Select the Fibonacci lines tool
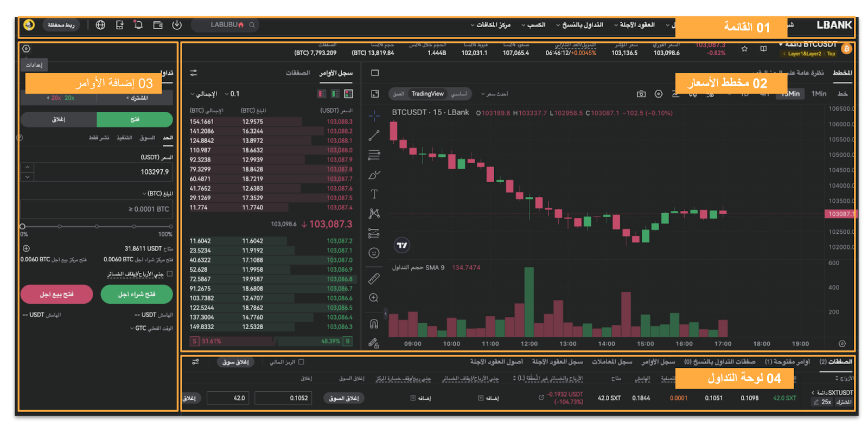The width and height of the screenshot is (868, 422). [x=374, y=155]
